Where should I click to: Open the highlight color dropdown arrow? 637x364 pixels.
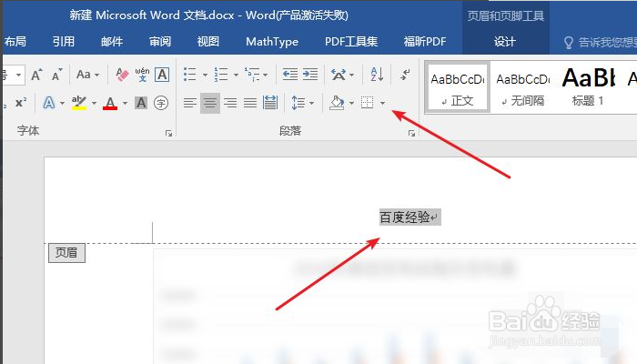[x=94, y=103]
